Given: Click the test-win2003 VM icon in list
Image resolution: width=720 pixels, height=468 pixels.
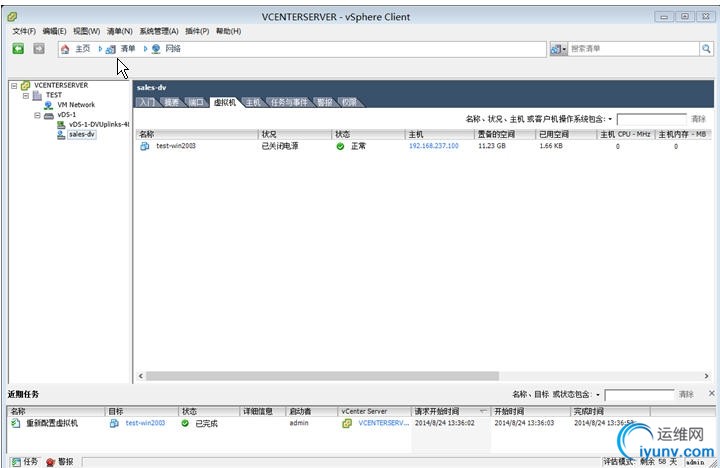Looking at the screenshot, I should [145, 146].
